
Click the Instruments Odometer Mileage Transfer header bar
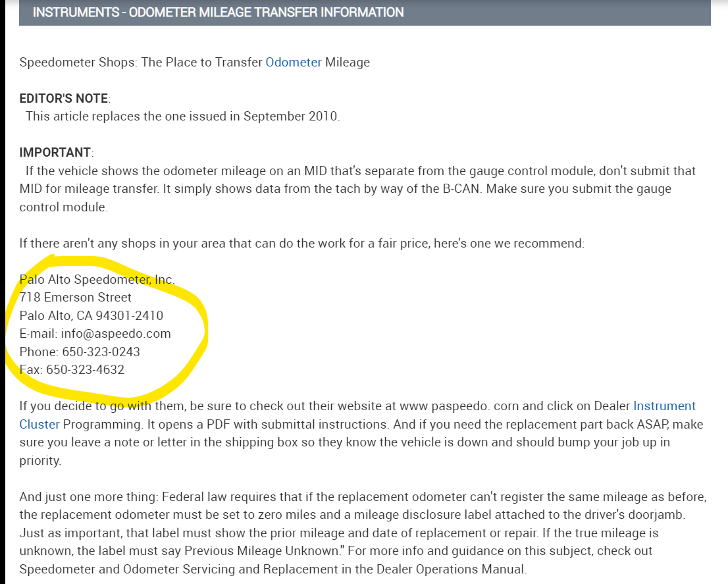pos(365,13)
